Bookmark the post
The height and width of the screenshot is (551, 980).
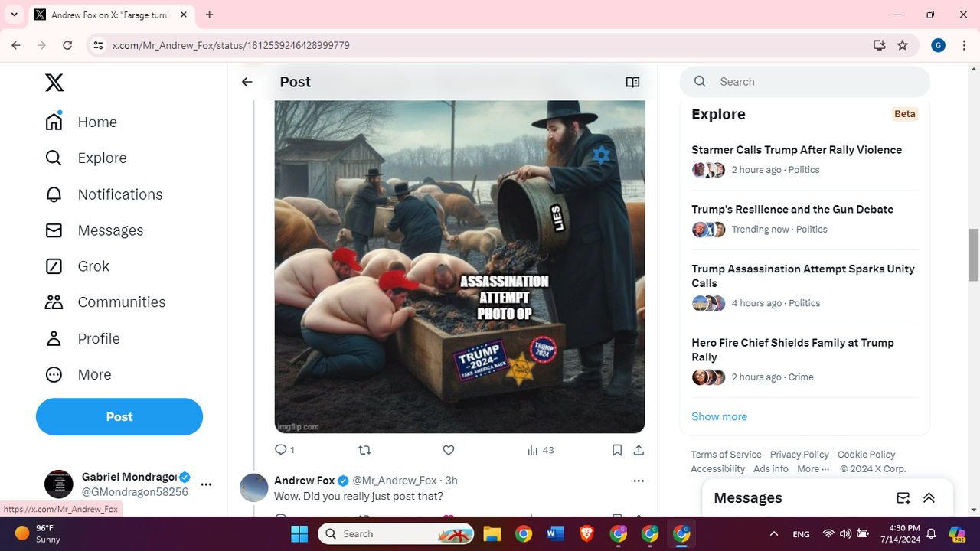[x=617, y=450]
